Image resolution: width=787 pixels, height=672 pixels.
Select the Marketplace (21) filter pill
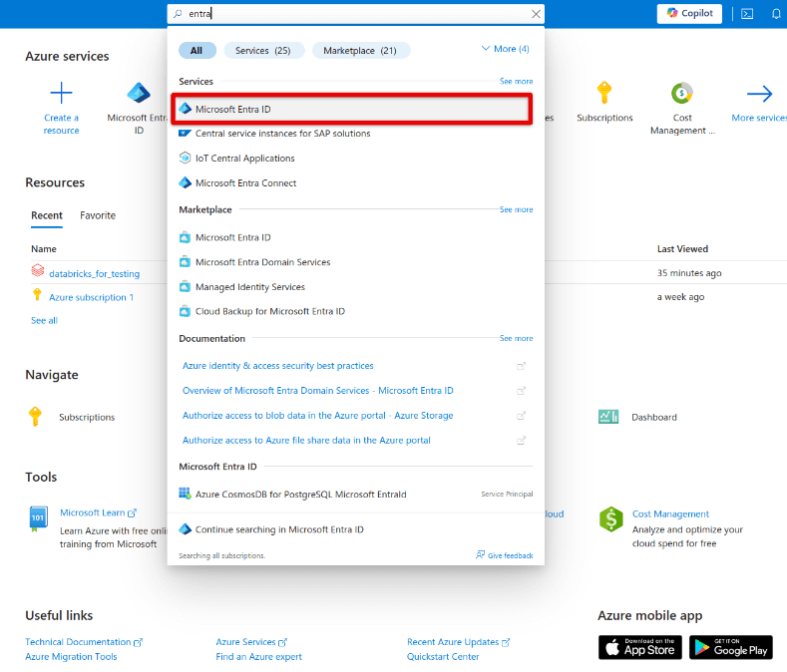coord(360,50)
